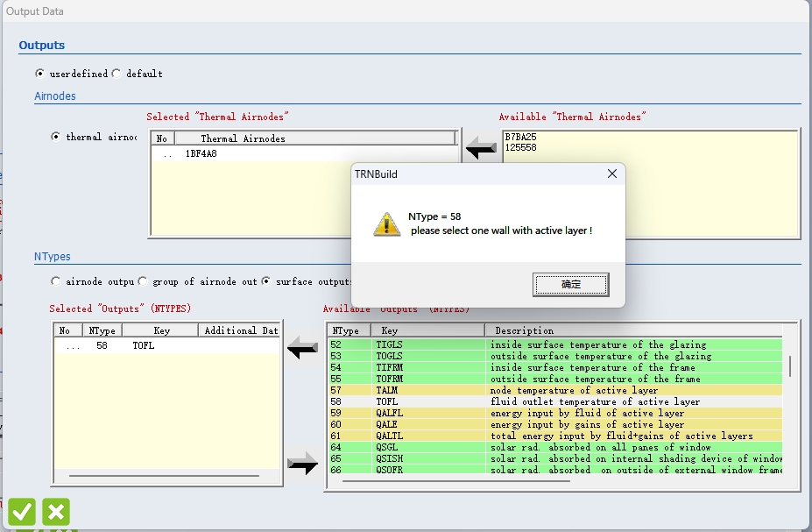Click the Available Outputs vertical scrollbar
This screenshot has height=532, width=812.
790,365
